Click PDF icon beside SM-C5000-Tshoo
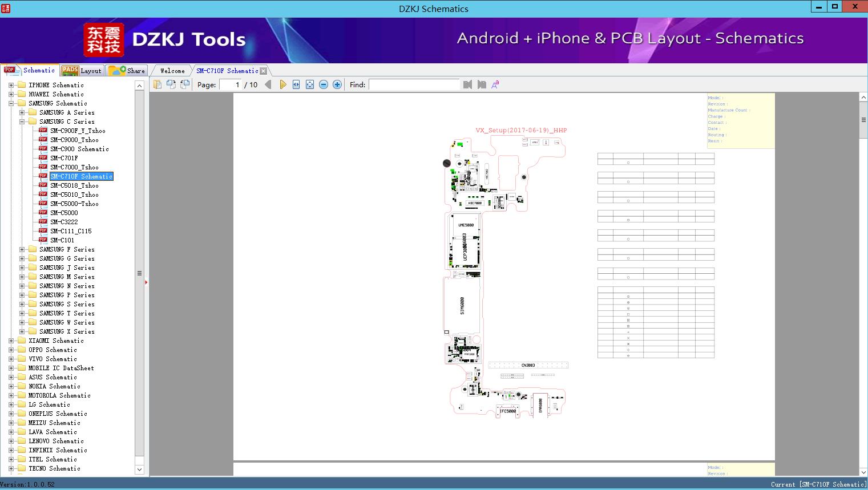 pos(43,204)
